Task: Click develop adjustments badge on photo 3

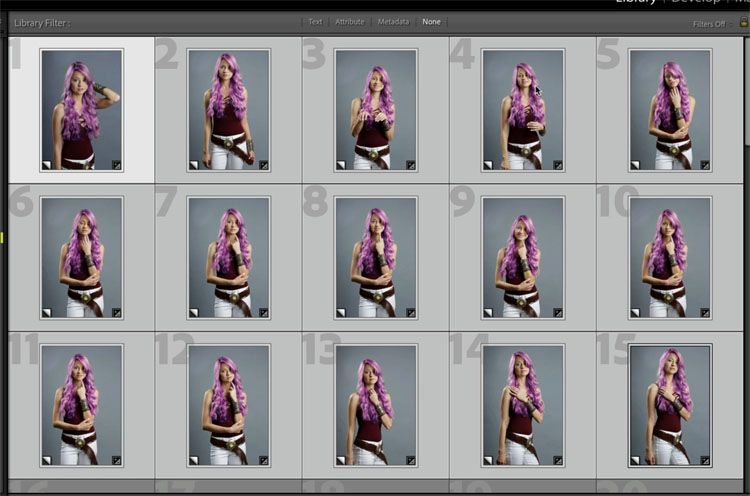Action: pos(410,165)
